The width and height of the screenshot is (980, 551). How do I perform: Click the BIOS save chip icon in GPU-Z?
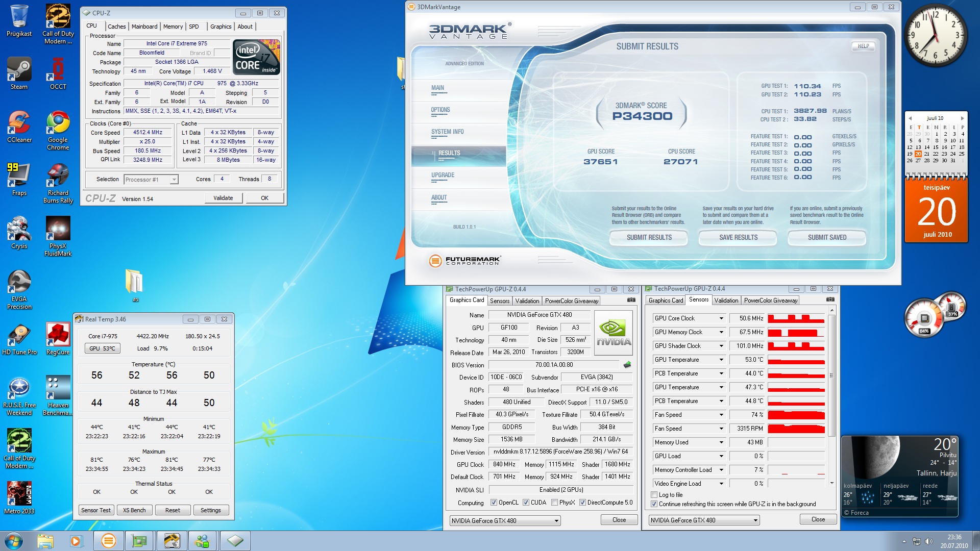627,364
